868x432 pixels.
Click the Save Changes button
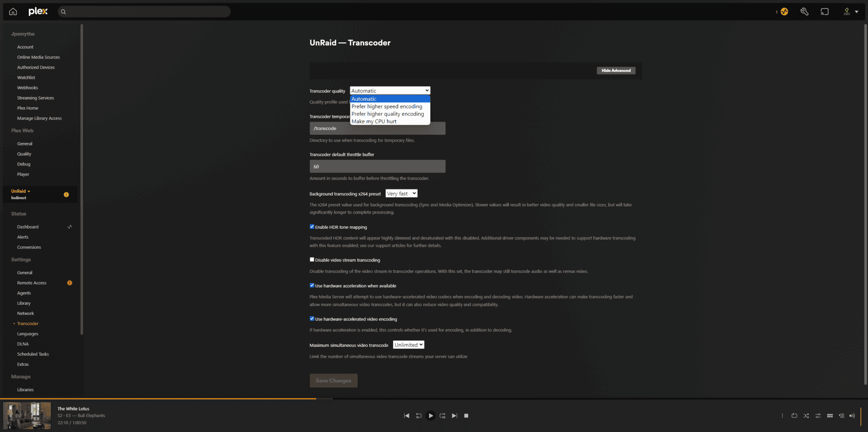(x=333, y=380)
